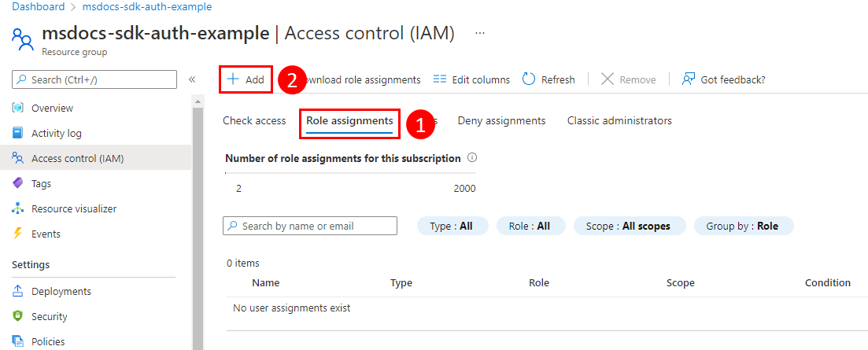
Task: Click the Edit columns toolbar button
Action: point(471,79)
